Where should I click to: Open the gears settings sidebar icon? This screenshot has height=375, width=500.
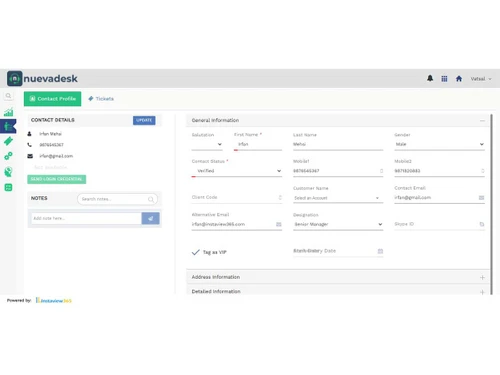(8, 156)
